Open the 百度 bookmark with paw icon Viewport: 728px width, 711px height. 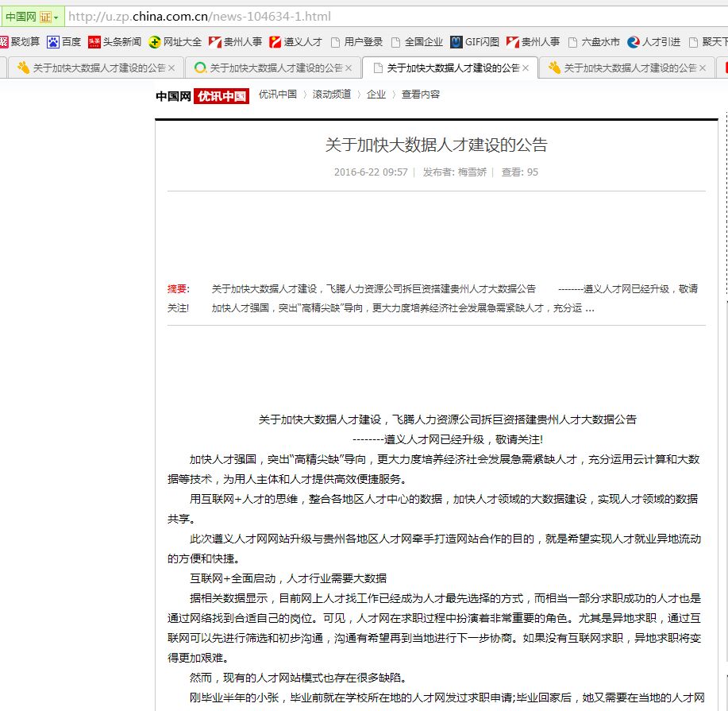64,42
